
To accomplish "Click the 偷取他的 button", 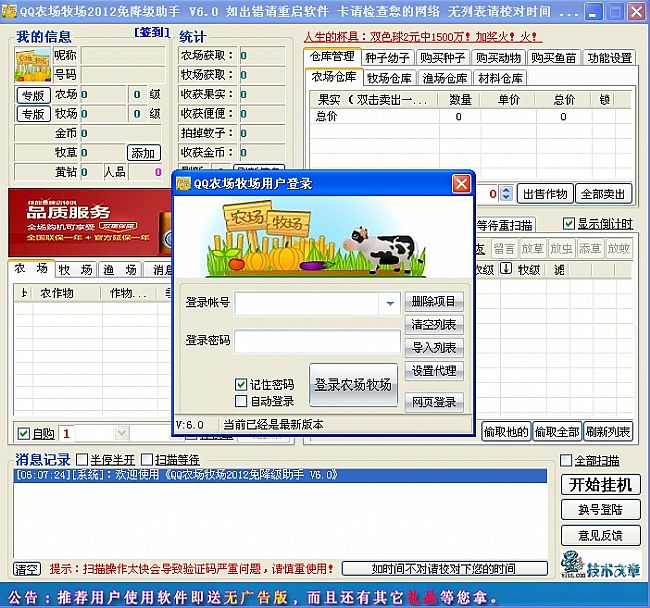I will pyautogui.click(x=506, y=432).
